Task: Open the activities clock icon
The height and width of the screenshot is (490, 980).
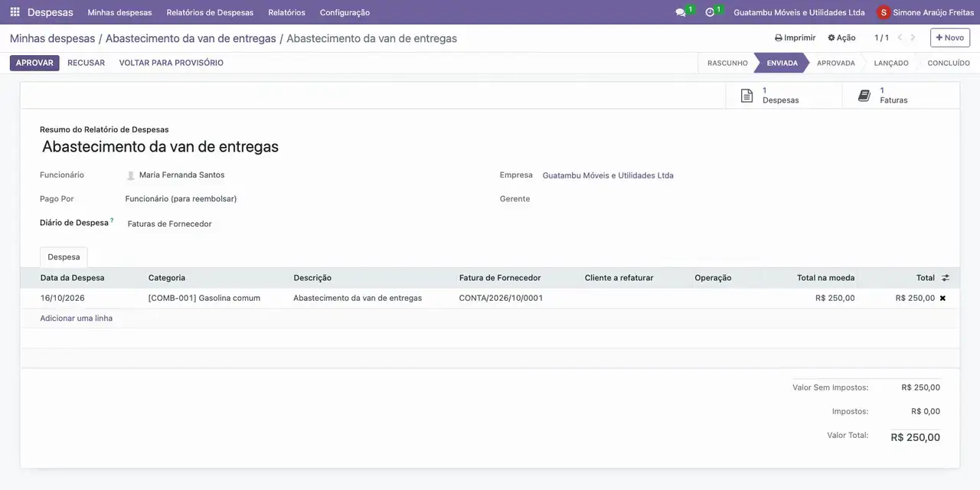Action: 710,12
